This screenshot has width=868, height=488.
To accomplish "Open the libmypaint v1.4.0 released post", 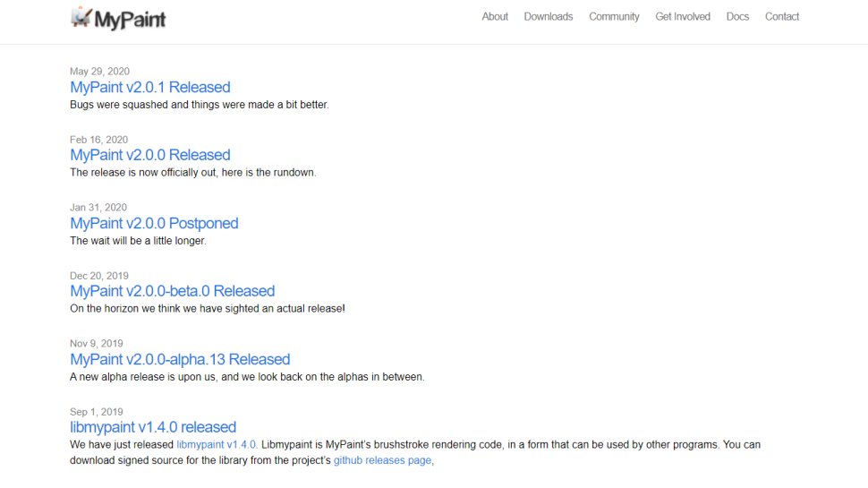I will (153, 427).
